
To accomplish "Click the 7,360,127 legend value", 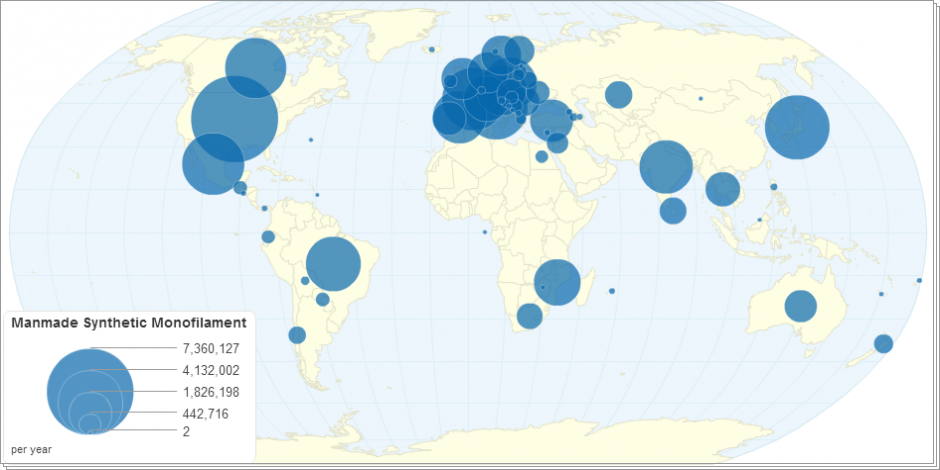I will pyautogui.click(x=211, y=349).
